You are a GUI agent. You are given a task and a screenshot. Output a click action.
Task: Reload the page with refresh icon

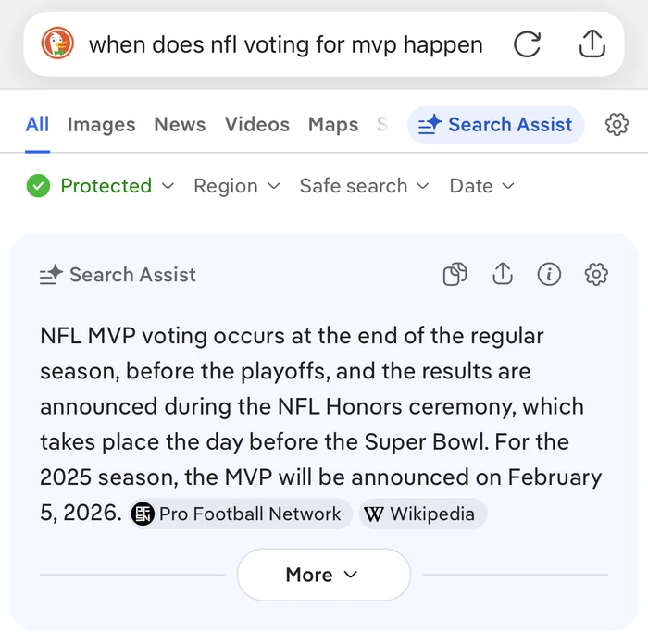(527, 44)
